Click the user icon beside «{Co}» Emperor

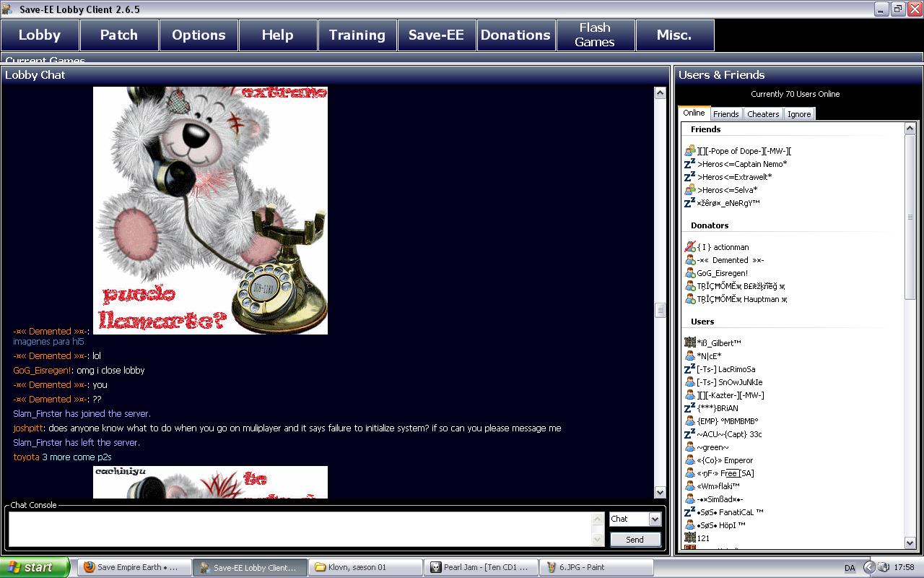[689, 460]
